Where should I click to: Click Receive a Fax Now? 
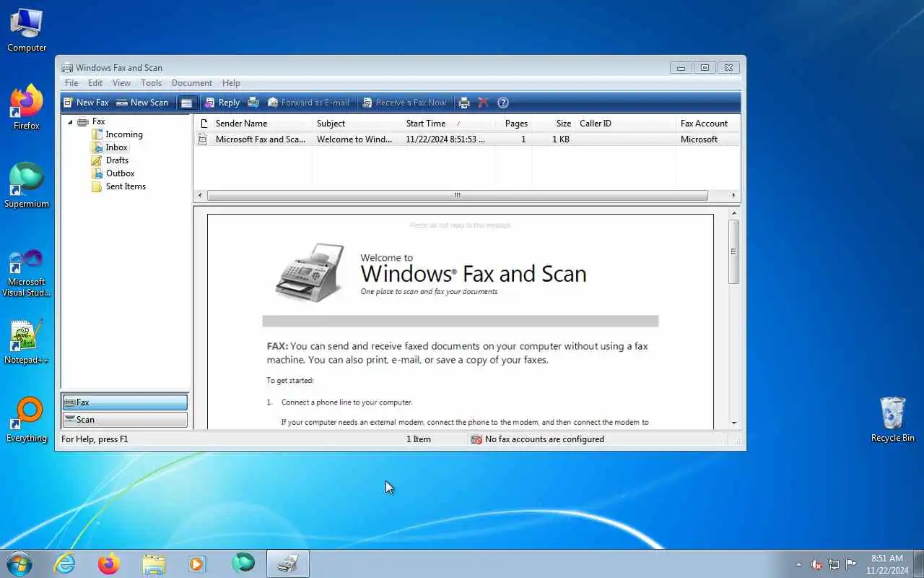404,103
